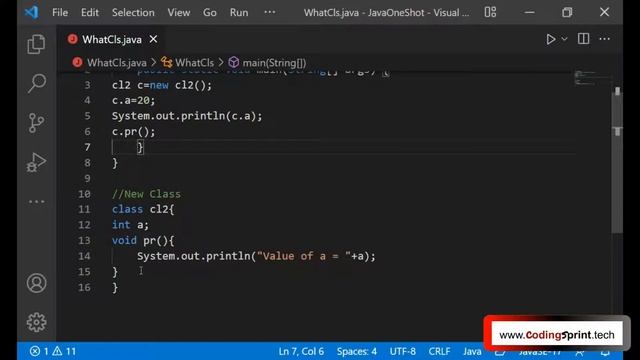The width and height of the screenshot is (640, 360).
Task: Open the Search view in the activity bar
Action: pyautogui.click(x=36, y=83)
